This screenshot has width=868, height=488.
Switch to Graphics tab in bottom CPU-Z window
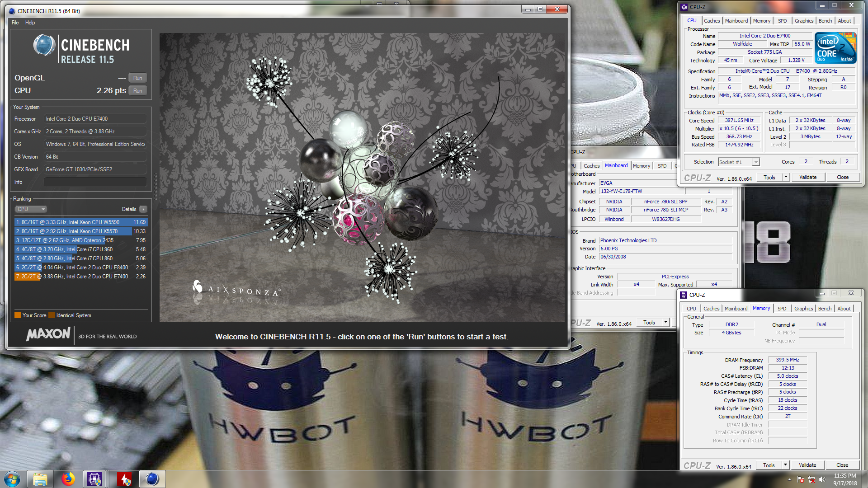(804, 309)
